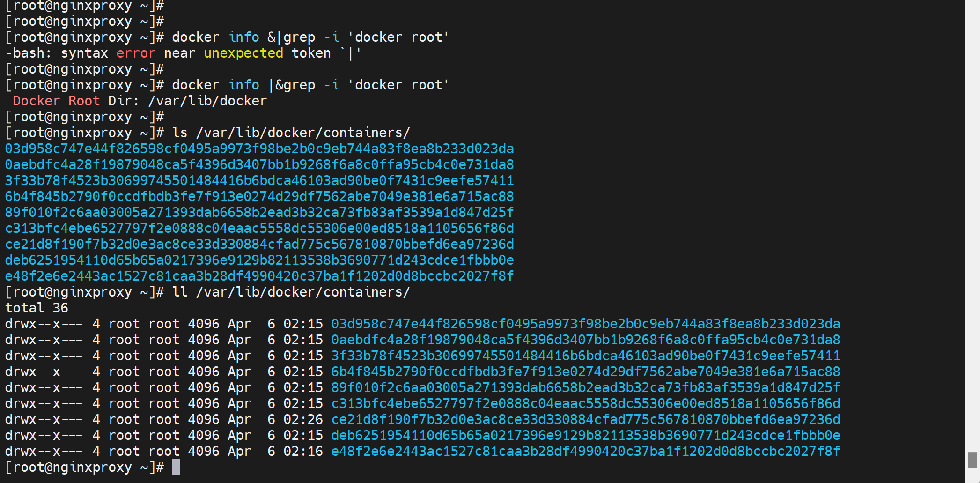Click directory ce21d8f in the long ll listing
The height and width of the screenshot is (483, 980).
pos(585,419)
